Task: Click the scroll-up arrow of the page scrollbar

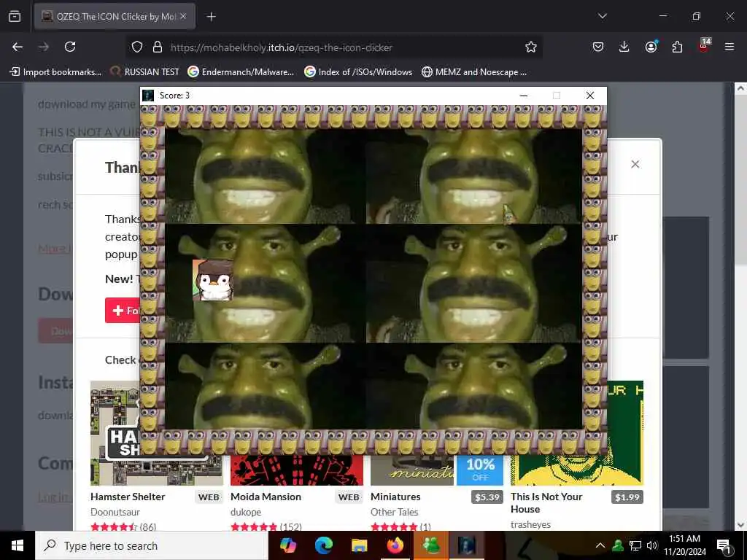Action: click(x=740, y=88)
